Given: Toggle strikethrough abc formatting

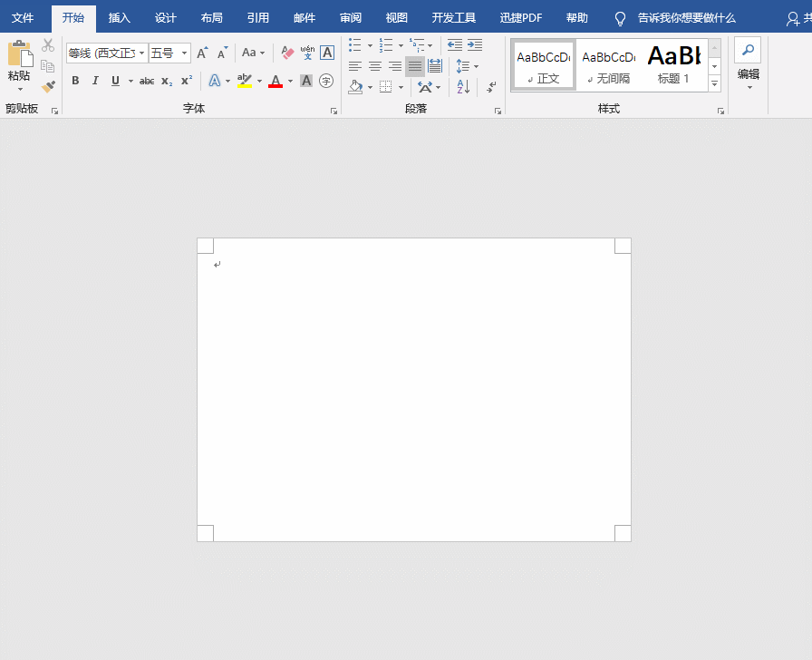Looking at the screenshot, I should 147,81.
